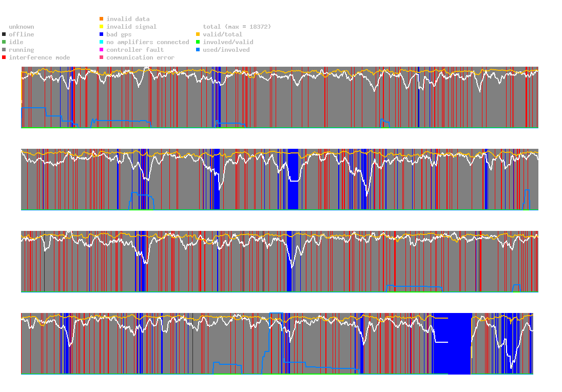Image resolution: width=562 pixels, height=392 pixels.
Task: Select the "involved/valid" legend label
Action: (228, 42)
